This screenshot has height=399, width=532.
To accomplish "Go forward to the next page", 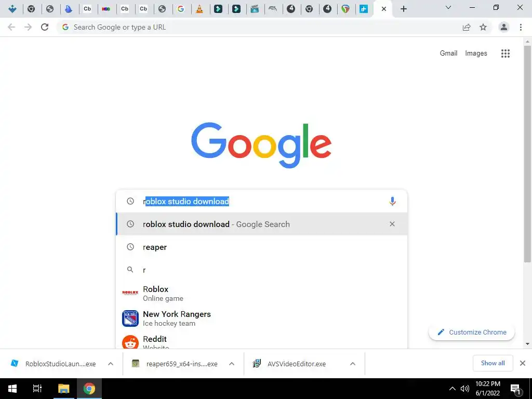I will [28, 27].
